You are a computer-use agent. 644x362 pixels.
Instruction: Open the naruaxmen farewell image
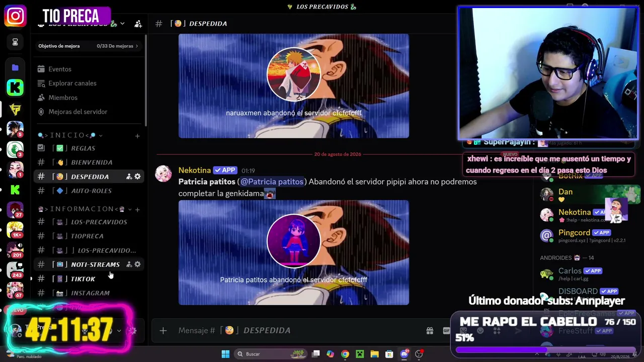[x=294, y=86]
